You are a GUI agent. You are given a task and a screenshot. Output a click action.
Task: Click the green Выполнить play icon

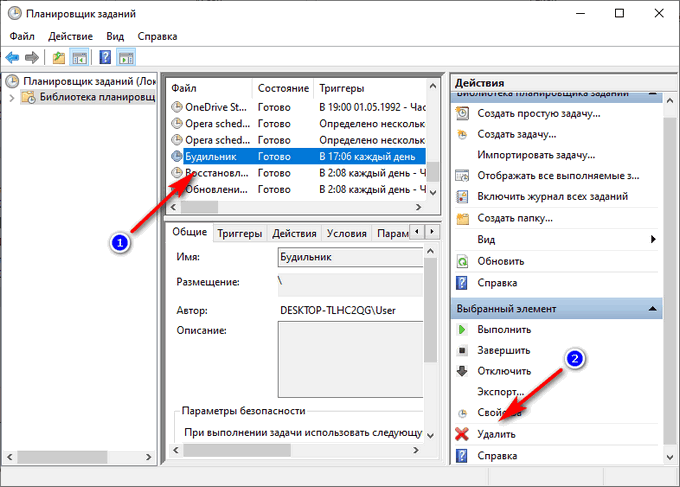tap(462, 329)
